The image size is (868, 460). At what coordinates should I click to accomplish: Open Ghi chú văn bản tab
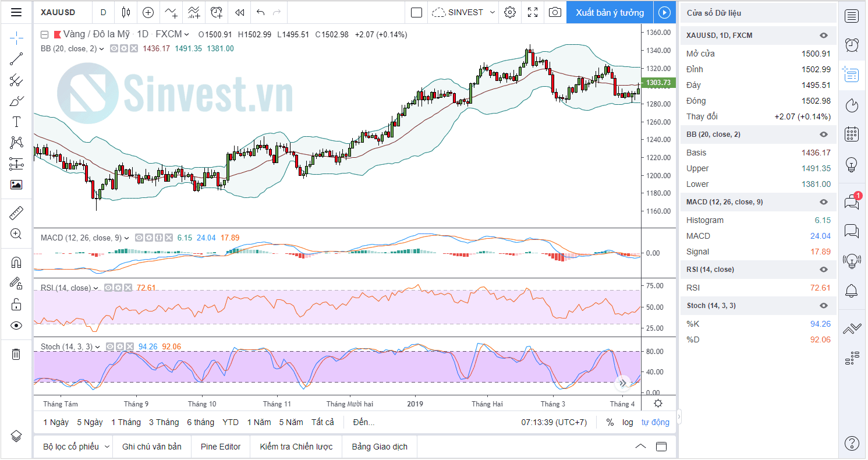tap(152, 447)
